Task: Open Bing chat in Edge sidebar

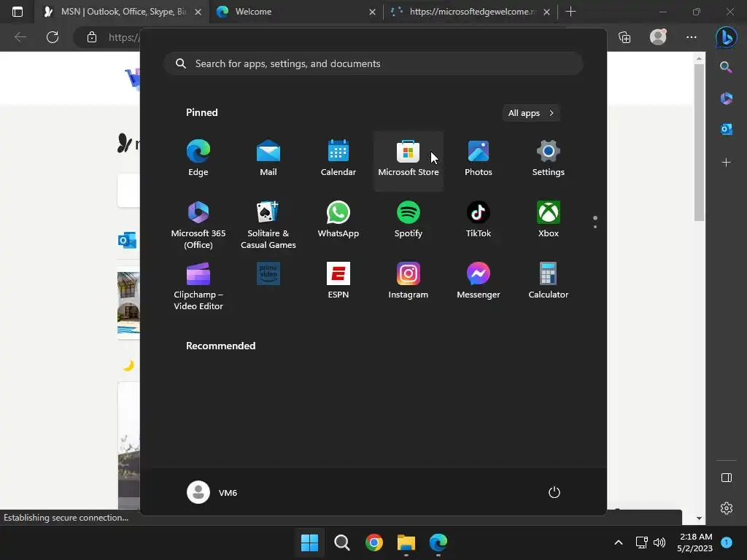Action: click(x=727, y=37)
